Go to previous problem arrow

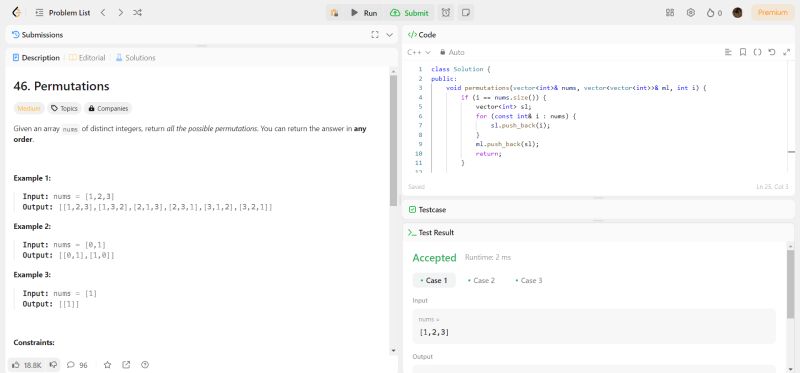(103, 13)
